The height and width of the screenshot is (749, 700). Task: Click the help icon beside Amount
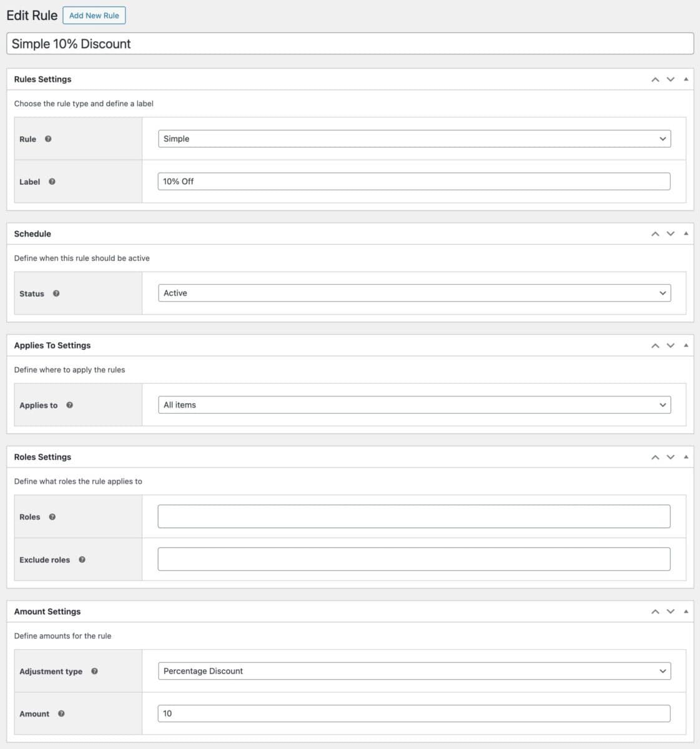click(x=61, y=714)
